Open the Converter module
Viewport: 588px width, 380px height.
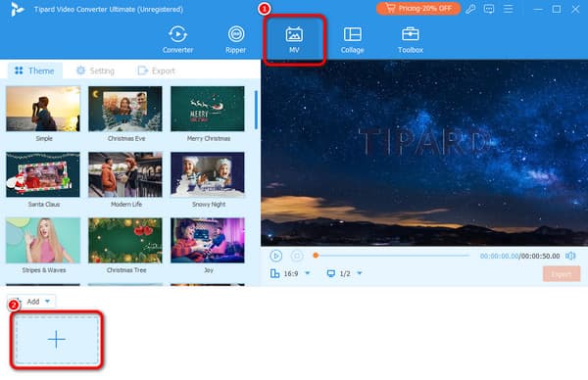point(177,39)
